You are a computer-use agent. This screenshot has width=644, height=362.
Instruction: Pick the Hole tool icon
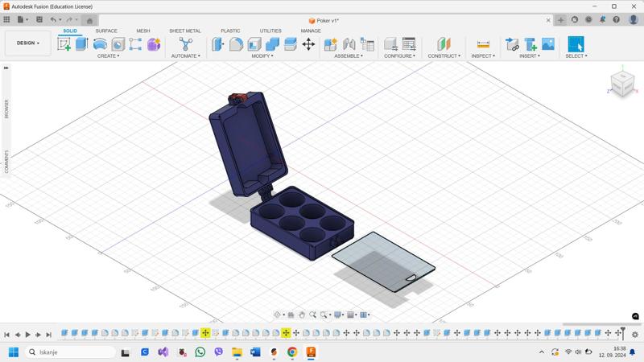118,44
